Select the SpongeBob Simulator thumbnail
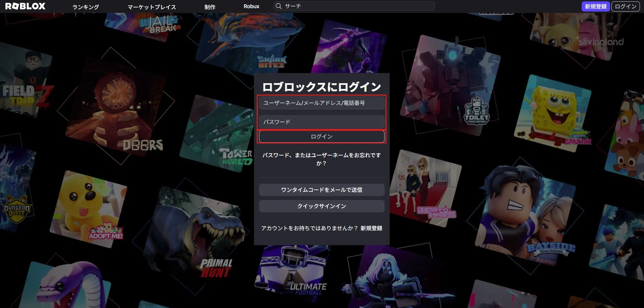The image size is (644, 308). 553,114
